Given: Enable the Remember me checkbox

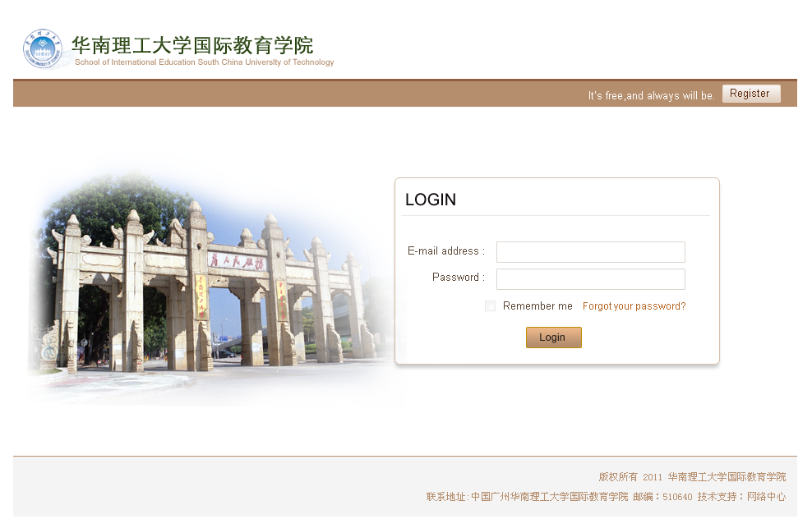Looking at the screenshot, I should pyautogui.click(x=490, y=305).
